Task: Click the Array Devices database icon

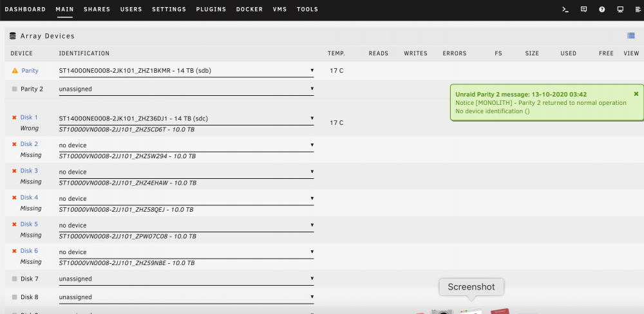Action: click(x=13, y=36)
